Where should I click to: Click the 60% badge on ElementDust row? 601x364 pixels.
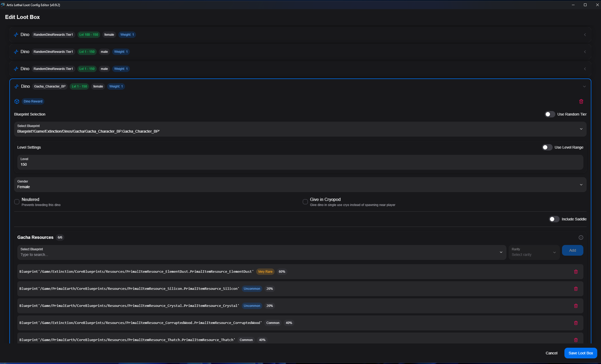[x=282, y=272]
